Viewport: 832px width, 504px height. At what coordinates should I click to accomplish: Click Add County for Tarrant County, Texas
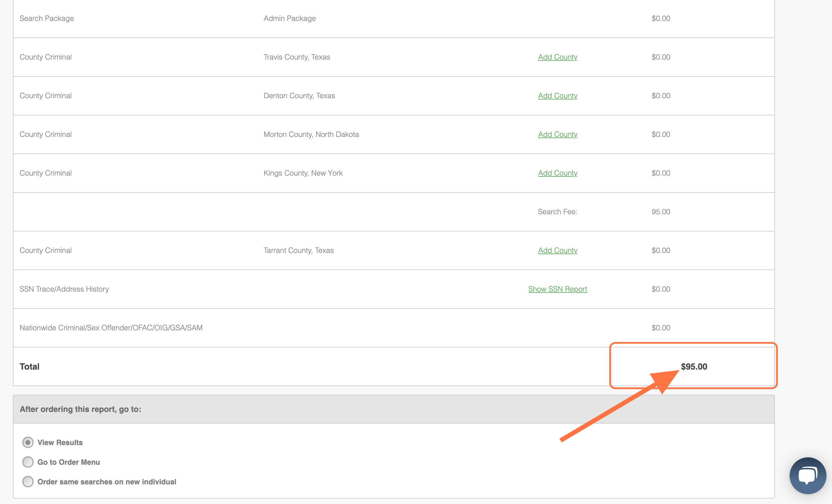[x=557, y=250]
